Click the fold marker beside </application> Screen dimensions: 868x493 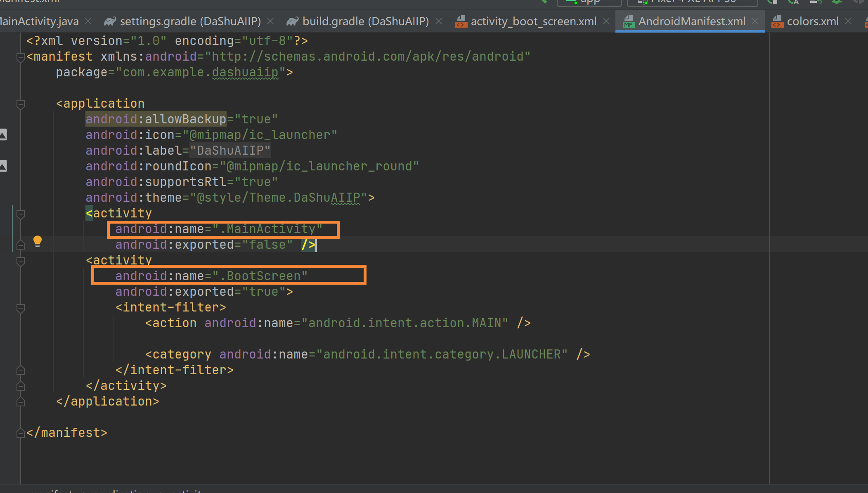(x=20, y=401)
